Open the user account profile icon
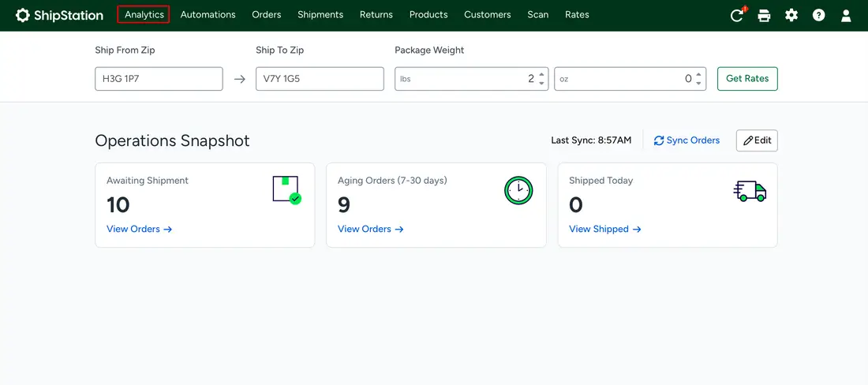This screenshot has height=385, width=868. pos(846,16)
